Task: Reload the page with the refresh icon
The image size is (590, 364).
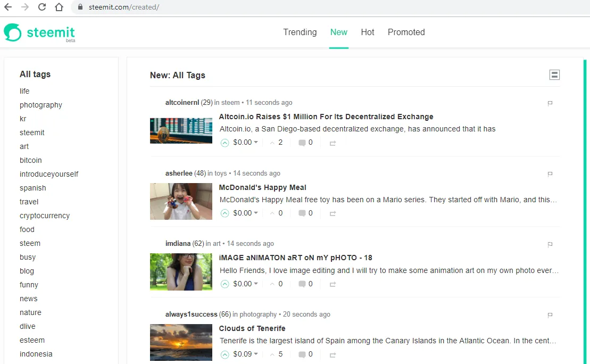Action: [x=42, y=7]
